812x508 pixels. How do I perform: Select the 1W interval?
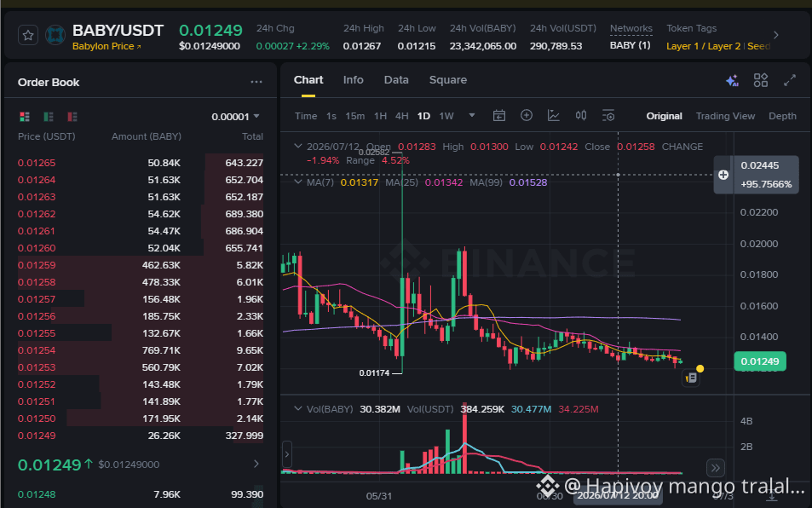point(446,116)
